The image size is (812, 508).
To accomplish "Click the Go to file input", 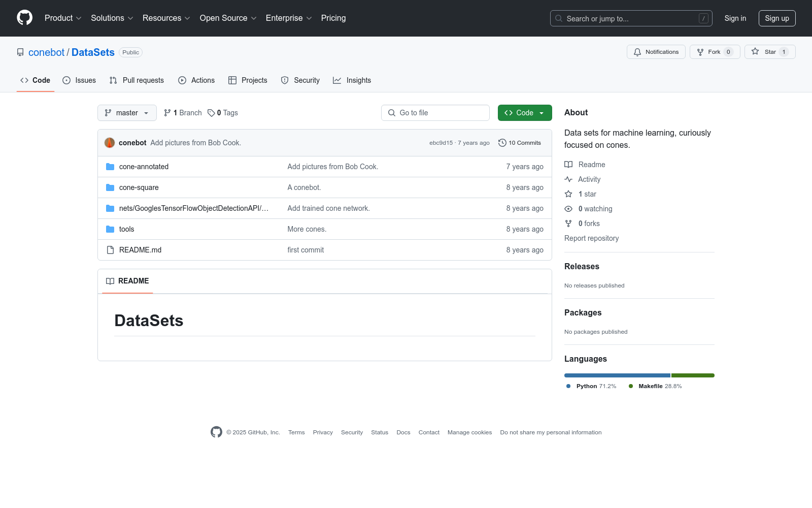I will click(435, 113).
